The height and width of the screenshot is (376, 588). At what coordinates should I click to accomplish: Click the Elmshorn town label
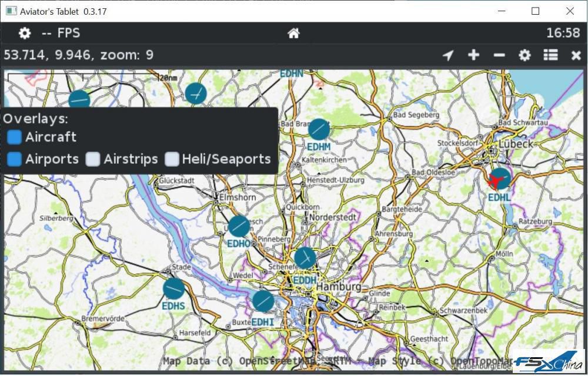click(x=238, y=197)
